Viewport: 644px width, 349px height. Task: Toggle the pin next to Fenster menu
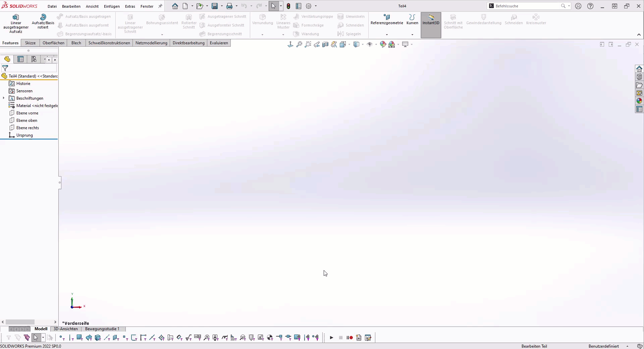click(160, 6)
